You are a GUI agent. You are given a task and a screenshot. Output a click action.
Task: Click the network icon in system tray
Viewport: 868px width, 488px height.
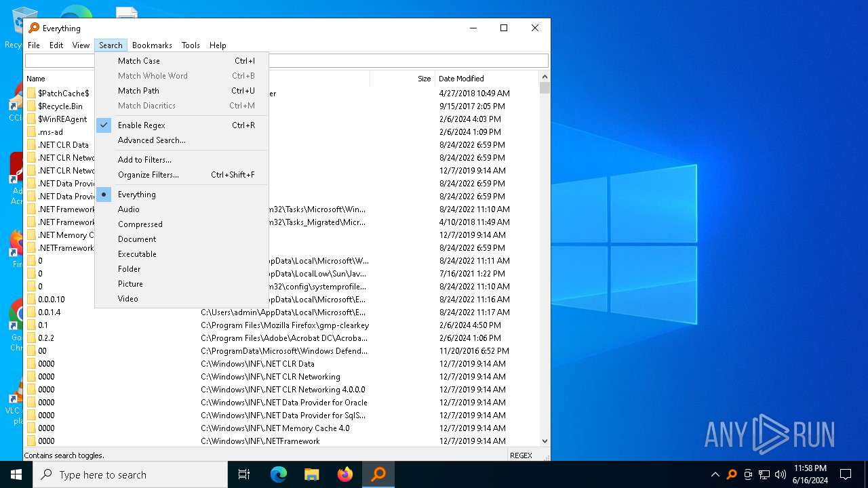coord(764,474)
